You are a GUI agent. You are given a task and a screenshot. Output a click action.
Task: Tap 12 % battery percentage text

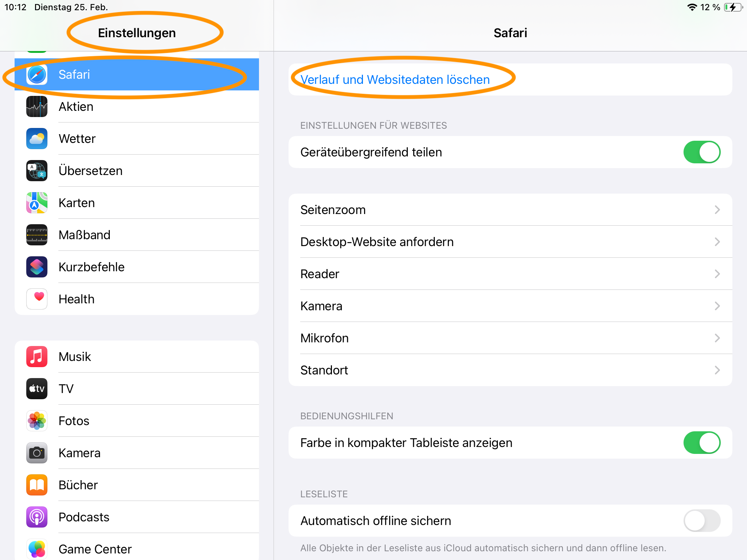pyautogui.click(x=710, y=7)
